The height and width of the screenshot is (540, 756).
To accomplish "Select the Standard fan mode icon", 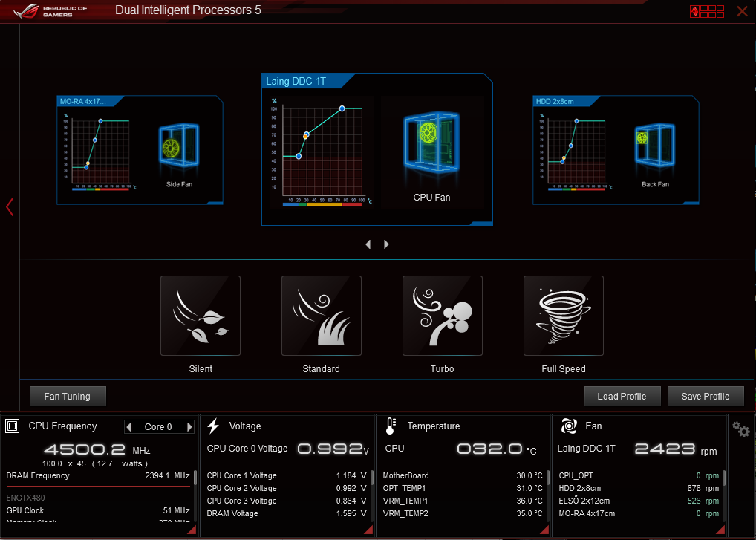I will (x=322, y=316).
